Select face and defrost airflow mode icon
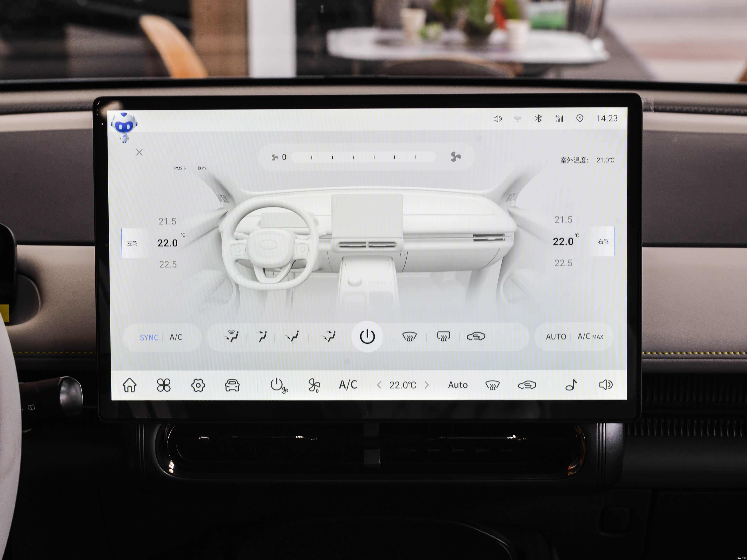747x560 pixels. pyautogui.click(x=232, y=336)
